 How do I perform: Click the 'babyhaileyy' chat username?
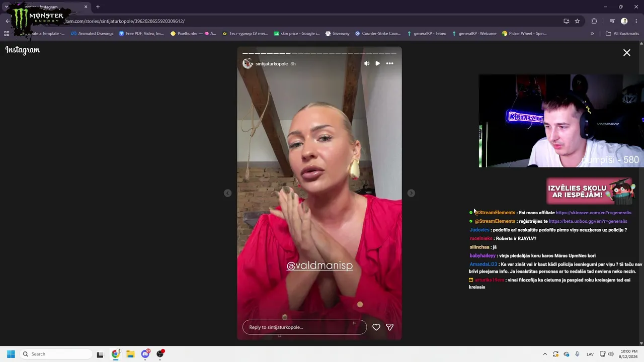pos(482,256)
